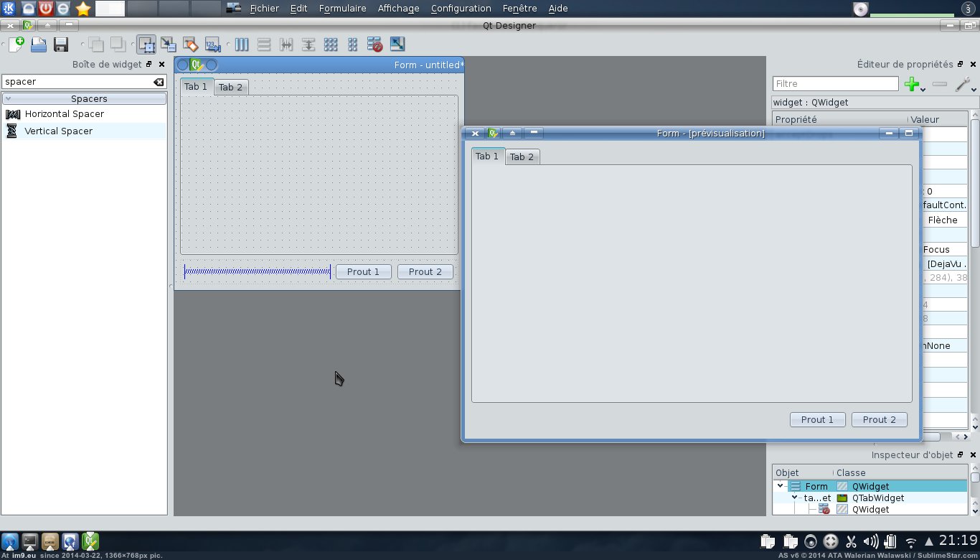Screen dimensions: 980x560
Task: Open the Formulaire menu
Action: coord(342,9)
